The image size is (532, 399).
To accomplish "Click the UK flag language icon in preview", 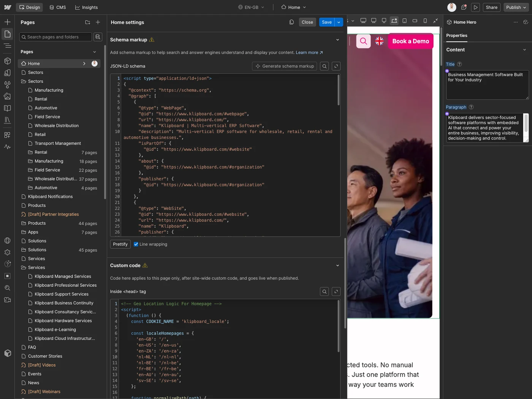I will tap(379, 41).
